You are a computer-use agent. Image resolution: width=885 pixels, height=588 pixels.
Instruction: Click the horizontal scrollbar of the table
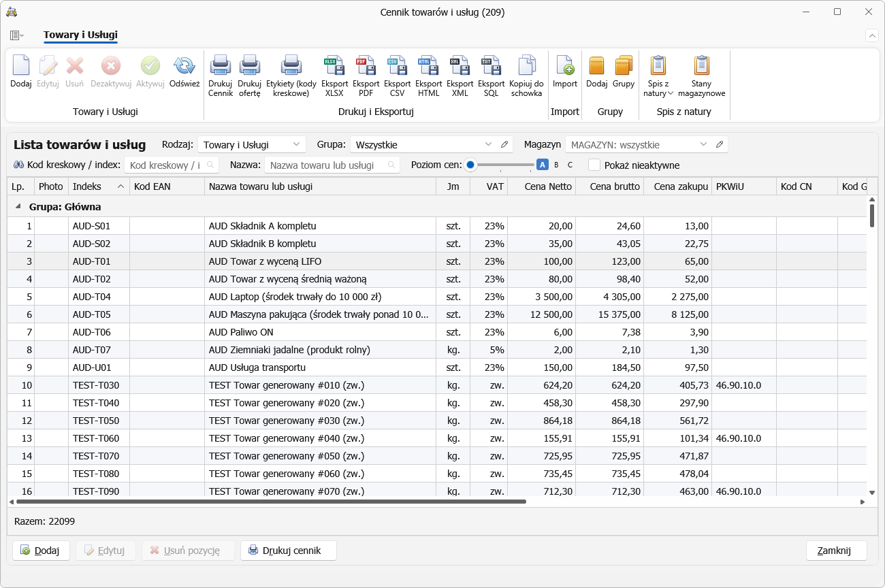coord(271,502)
